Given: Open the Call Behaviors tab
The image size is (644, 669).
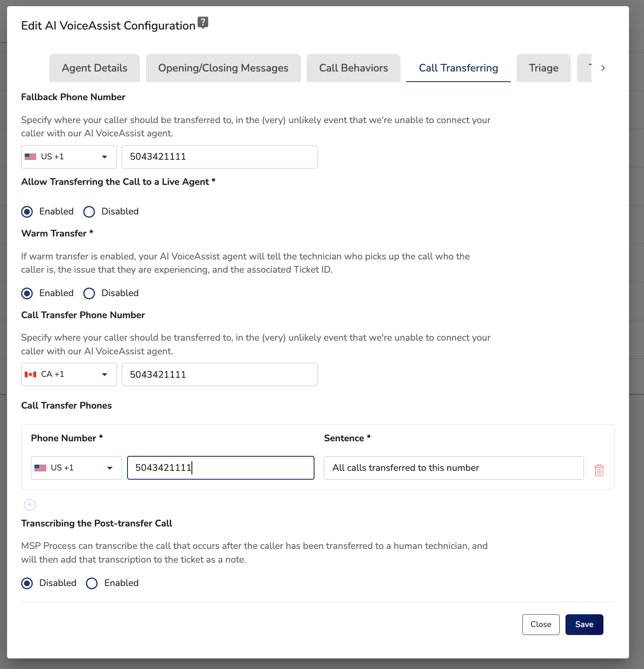Looking at the screenshot, I should click(x=353, y=68).
